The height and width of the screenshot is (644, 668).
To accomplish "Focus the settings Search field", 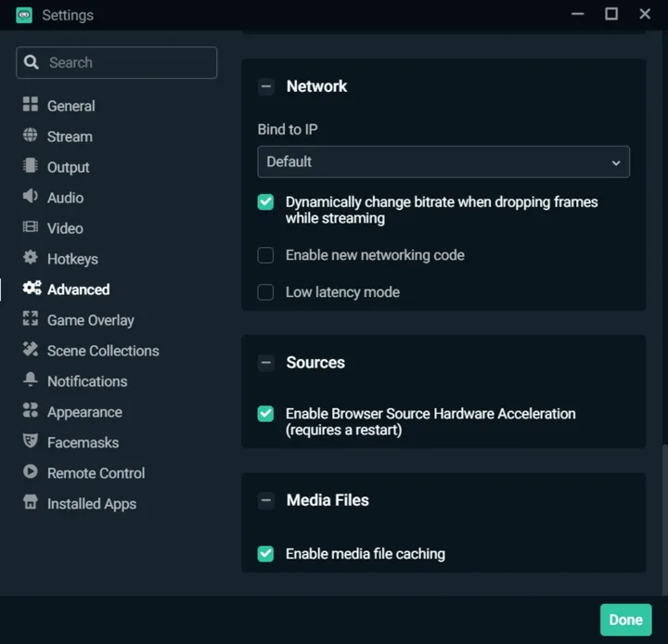I will point(116,63).
